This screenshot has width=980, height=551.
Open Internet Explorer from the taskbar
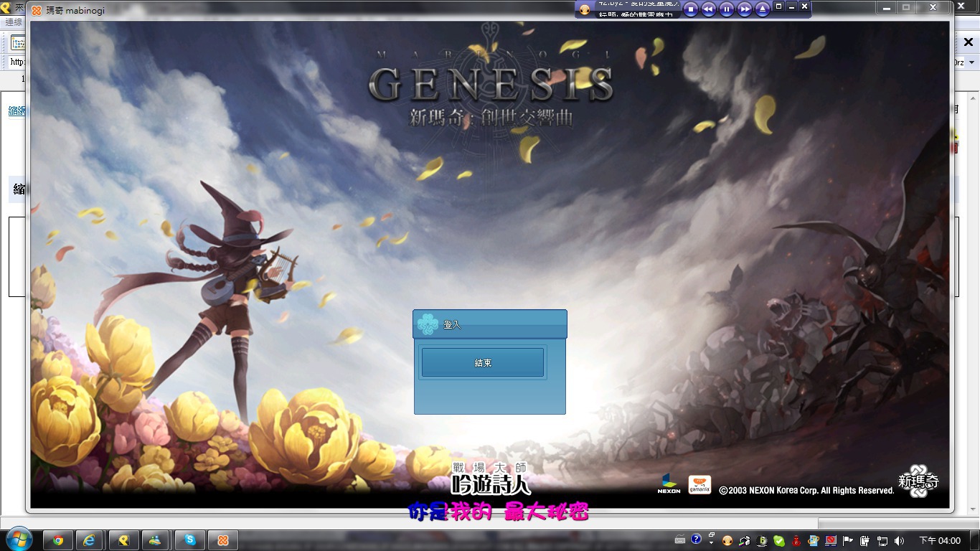pyautogui.click(x=90, y=540)
